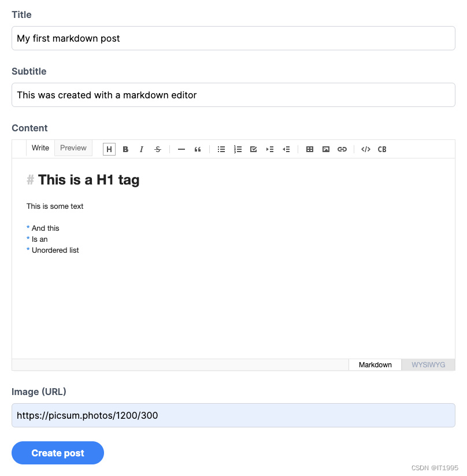This screenshot has width=467, height=476.
Task: Switch editor mode to WYSIWYG
Action: point(428,364)
